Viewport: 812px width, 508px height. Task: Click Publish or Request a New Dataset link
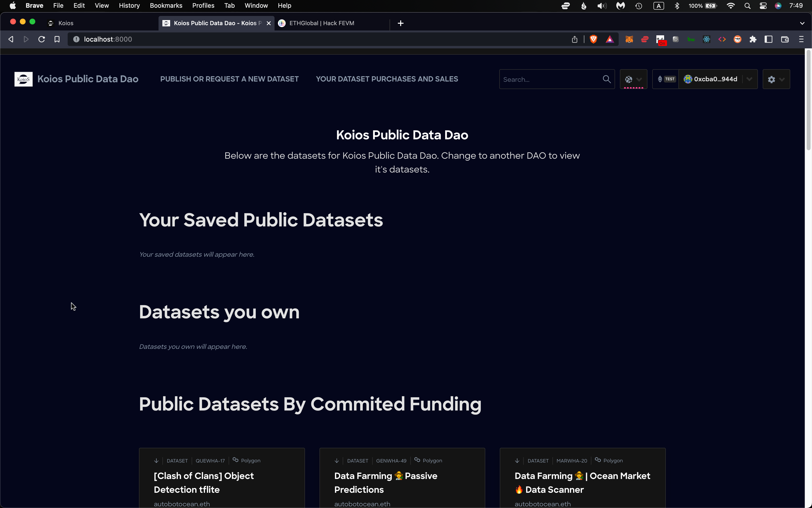click(x=229, y=79)
